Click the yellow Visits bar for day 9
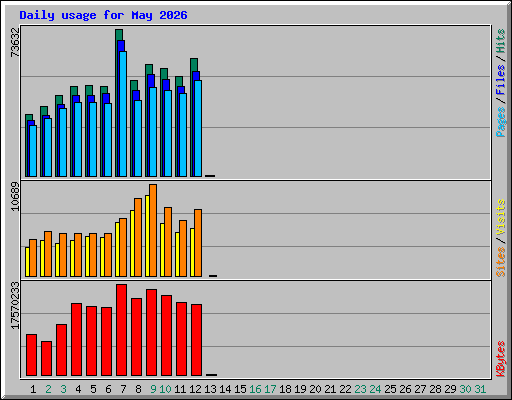 click(x=147, y=236)
